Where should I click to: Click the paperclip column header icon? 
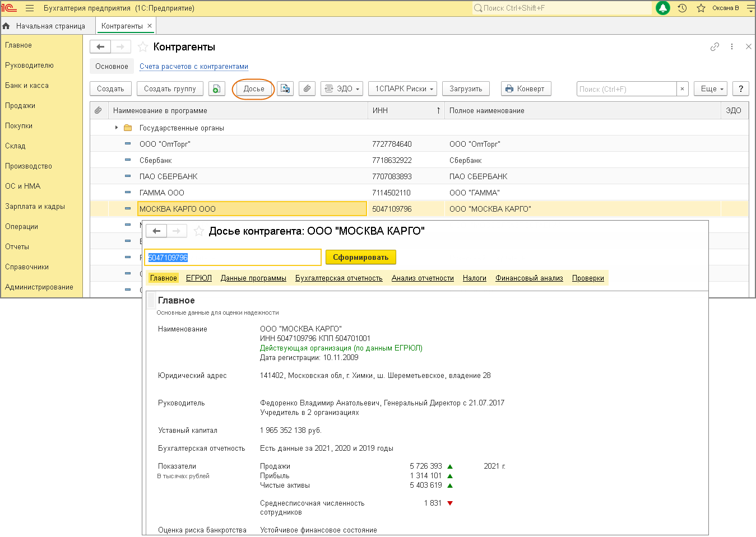click(x=98, y=110)
